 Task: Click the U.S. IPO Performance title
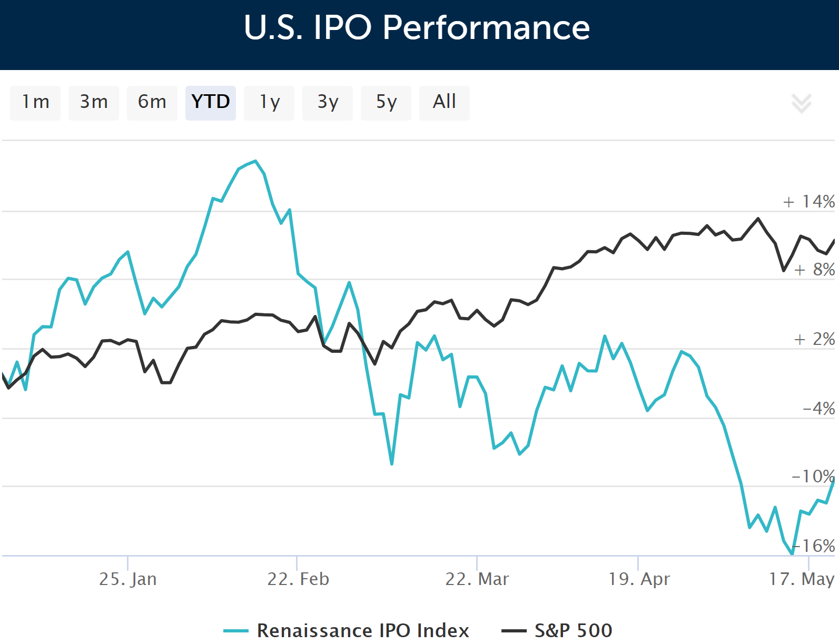tap(417, 27)
